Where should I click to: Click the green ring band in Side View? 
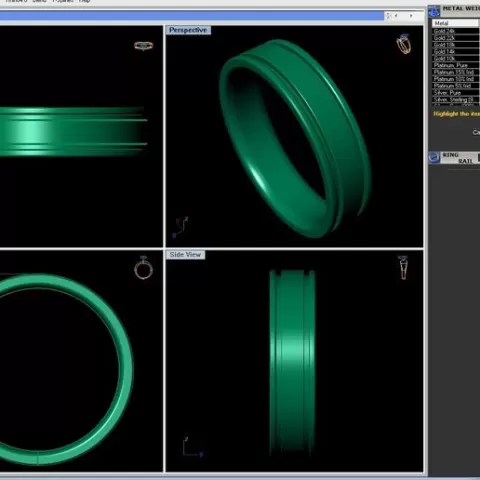[x=292, y=362]
